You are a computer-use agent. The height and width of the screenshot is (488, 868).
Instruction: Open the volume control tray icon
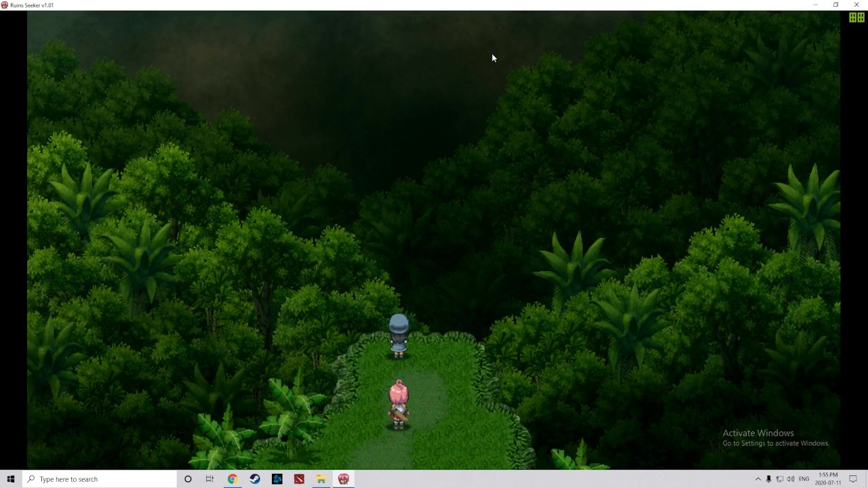coord(791,479)
